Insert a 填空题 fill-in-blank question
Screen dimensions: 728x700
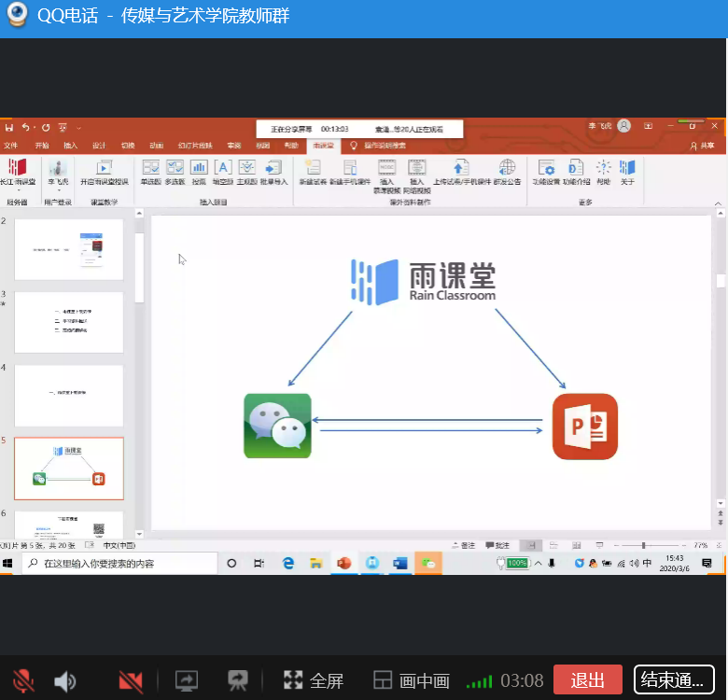pos(223,173)
